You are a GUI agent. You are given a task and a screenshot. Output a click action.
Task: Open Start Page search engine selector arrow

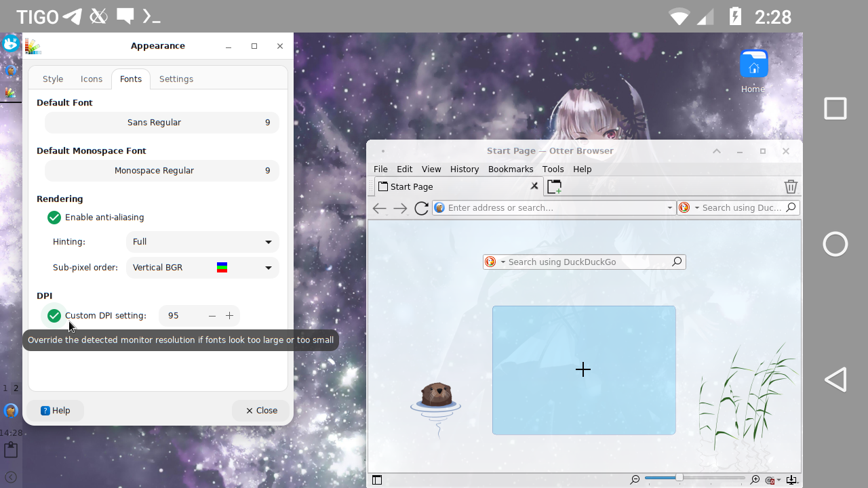point(502,262)
